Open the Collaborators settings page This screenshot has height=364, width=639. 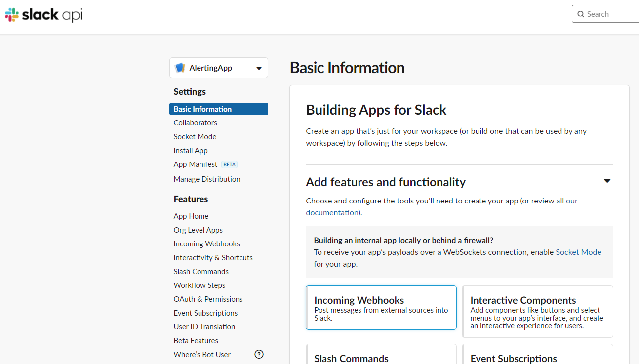pyautogui.click(x=195, y=123)
